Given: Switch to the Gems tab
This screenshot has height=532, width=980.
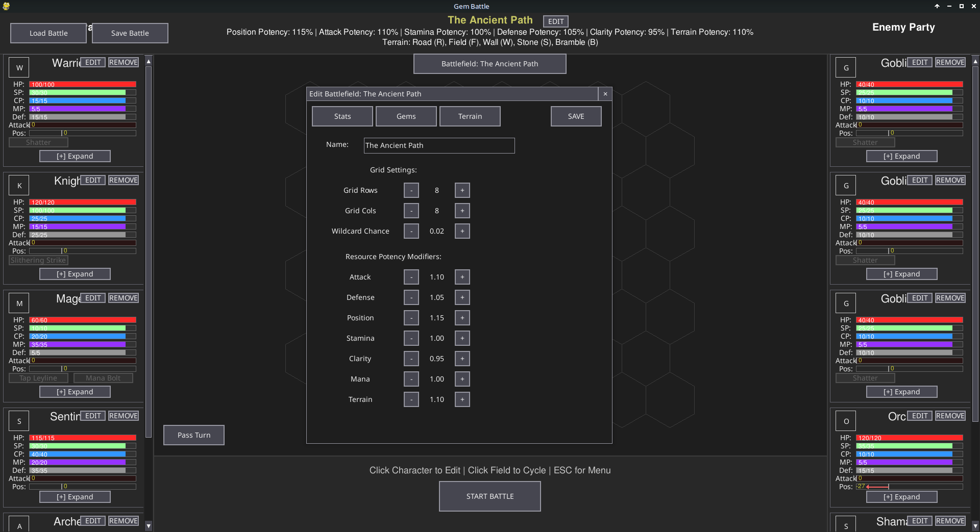Looking at the screenshot, I should (x=406, y=116).
